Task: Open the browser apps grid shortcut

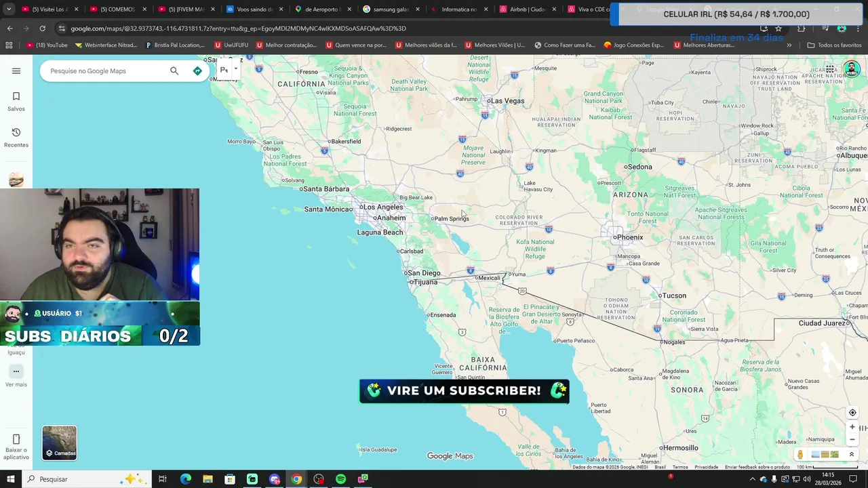Action: [x=9, y=45]
